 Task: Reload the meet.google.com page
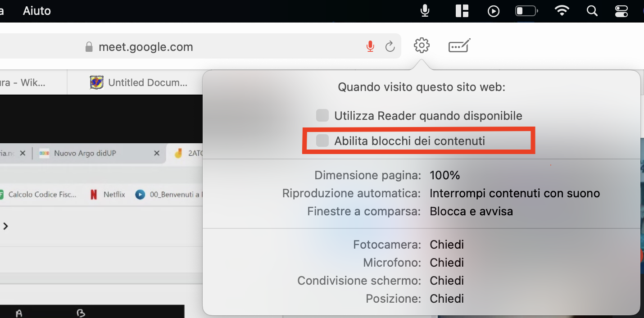pyautogui.click(x=390, y=46)
